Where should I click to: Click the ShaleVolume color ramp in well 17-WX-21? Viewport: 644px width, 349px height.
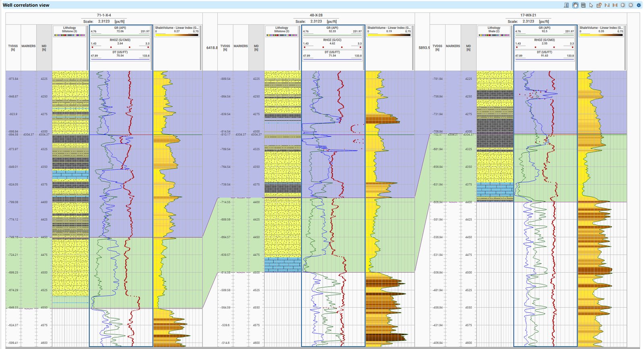pos(601,35)
